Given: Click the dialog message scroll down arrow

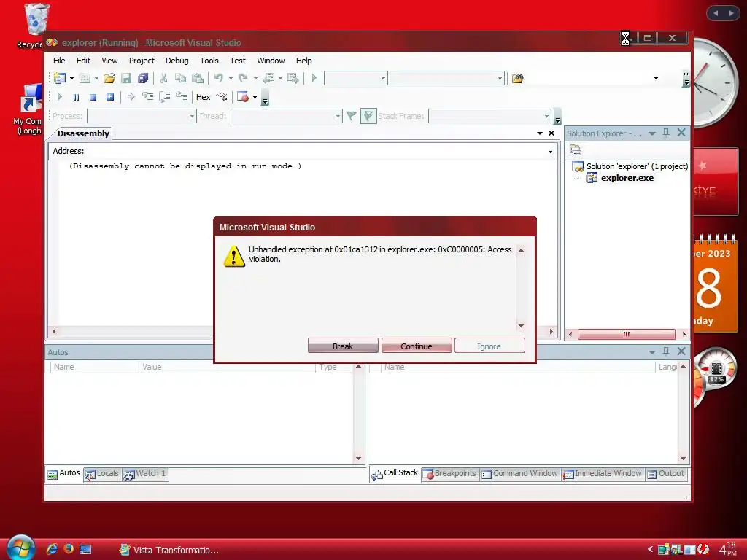Looking at the screenshot, I should pyautogui.click(x=521, y=326).
